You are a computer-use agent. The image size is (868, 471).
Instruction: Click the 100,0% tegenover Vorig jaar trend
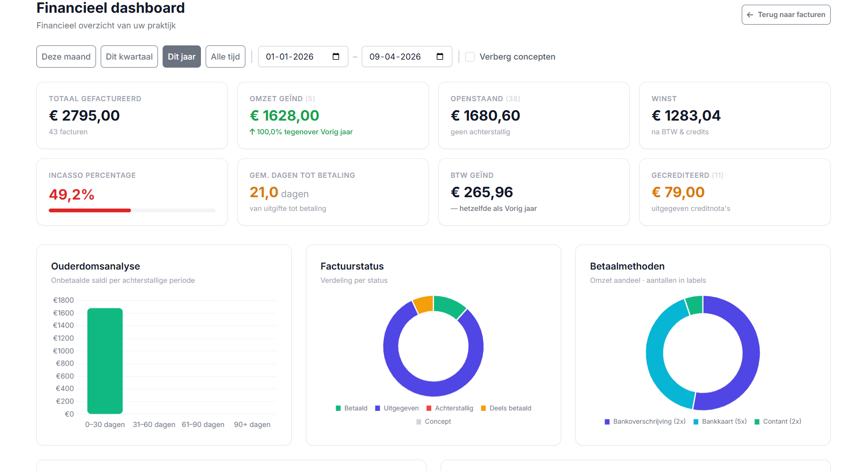pos(301,132)
